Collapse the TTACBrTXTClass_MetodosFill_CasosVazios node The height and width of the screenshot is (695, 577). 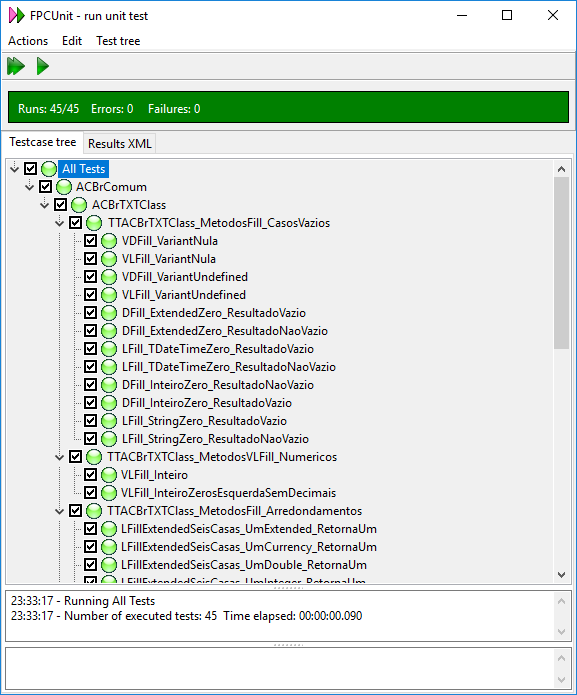[x=59, y=223]
